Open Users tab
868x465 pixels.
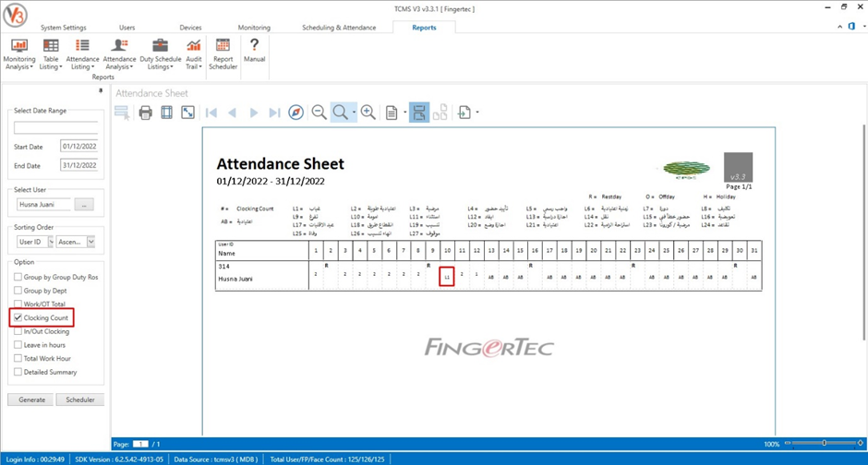(x=127, y=28)
